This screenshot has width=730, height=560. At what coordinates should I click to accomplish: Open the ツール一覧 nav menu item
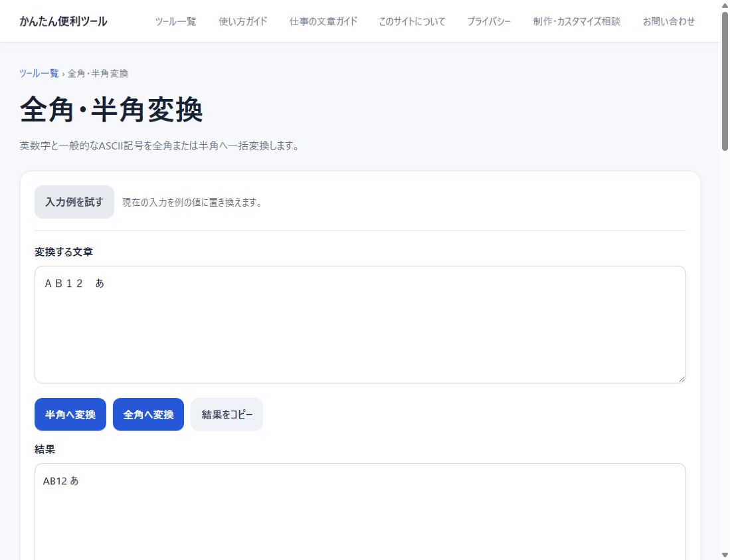[x=175, y=21]
